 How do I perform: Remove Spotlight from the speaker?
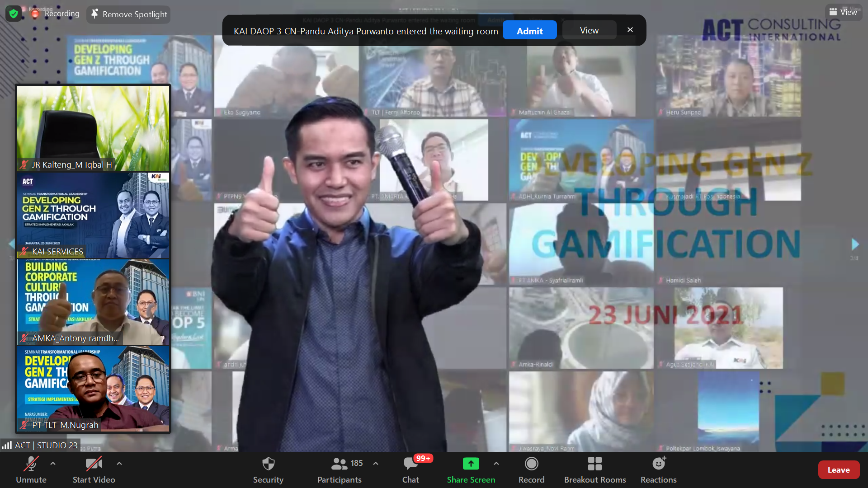click(129, 14)
